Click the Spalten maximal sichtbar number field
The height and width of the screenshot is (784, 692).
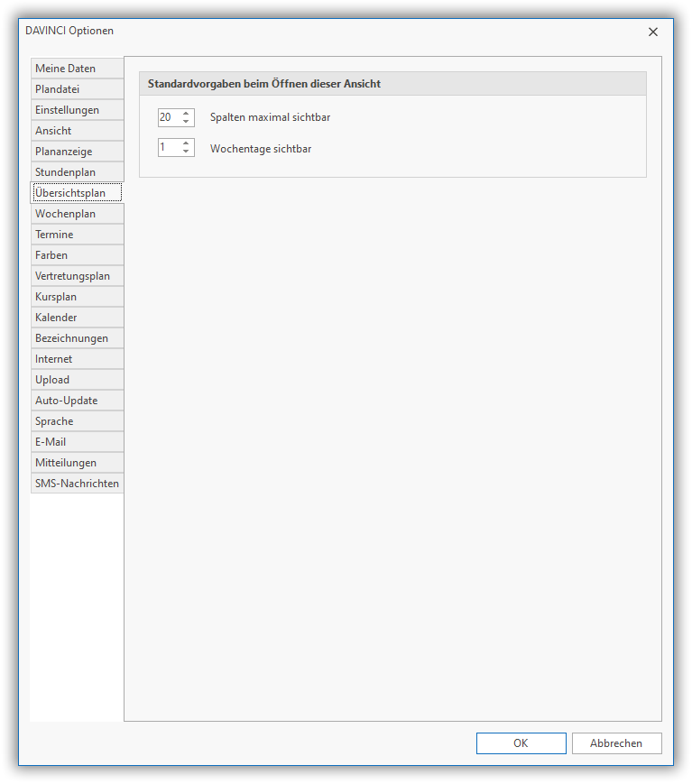(x=168, y=117)
